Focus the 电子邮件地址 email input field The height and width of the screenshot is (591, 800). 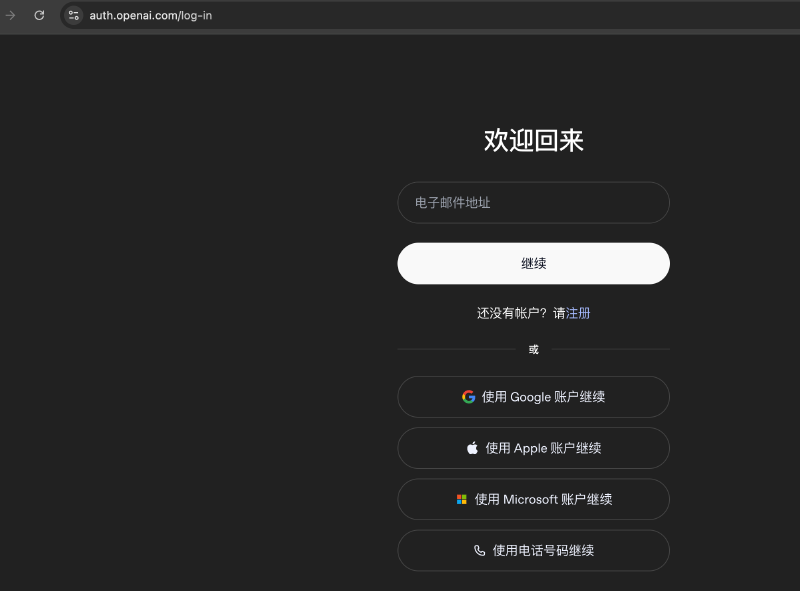(x=533, y=203)
